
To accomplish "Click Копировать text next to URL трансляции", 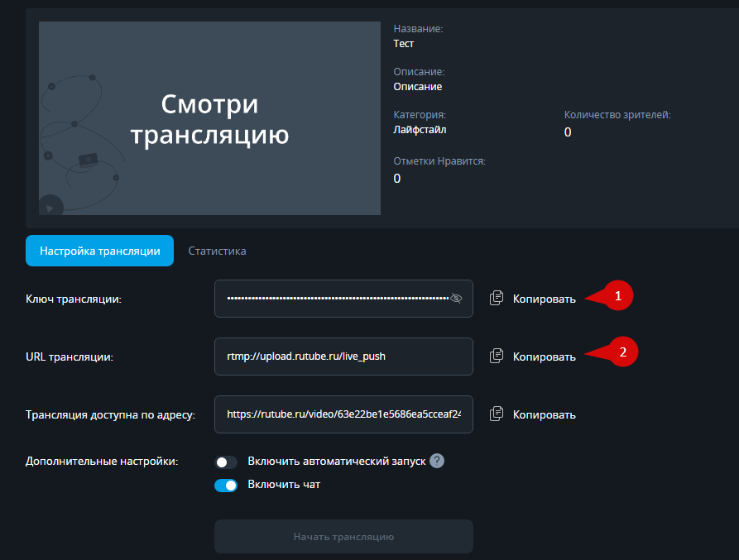I will click(x=544, y=357).
